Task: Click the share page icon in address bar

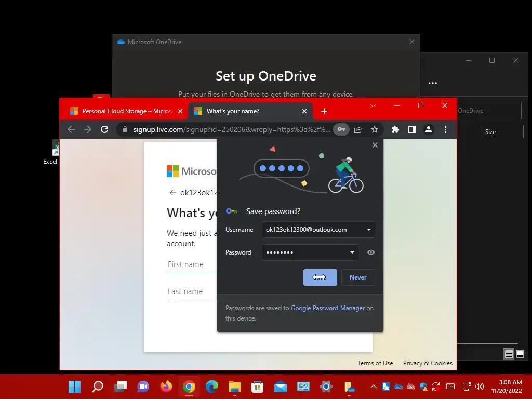Action: [358, 129]
